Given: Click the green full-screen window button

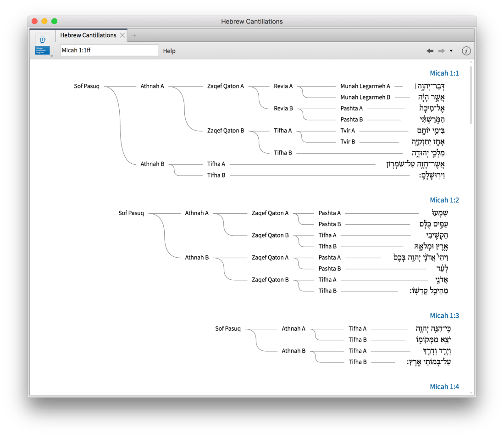Looking at the screenshot, I should click(x=54, y=21).
